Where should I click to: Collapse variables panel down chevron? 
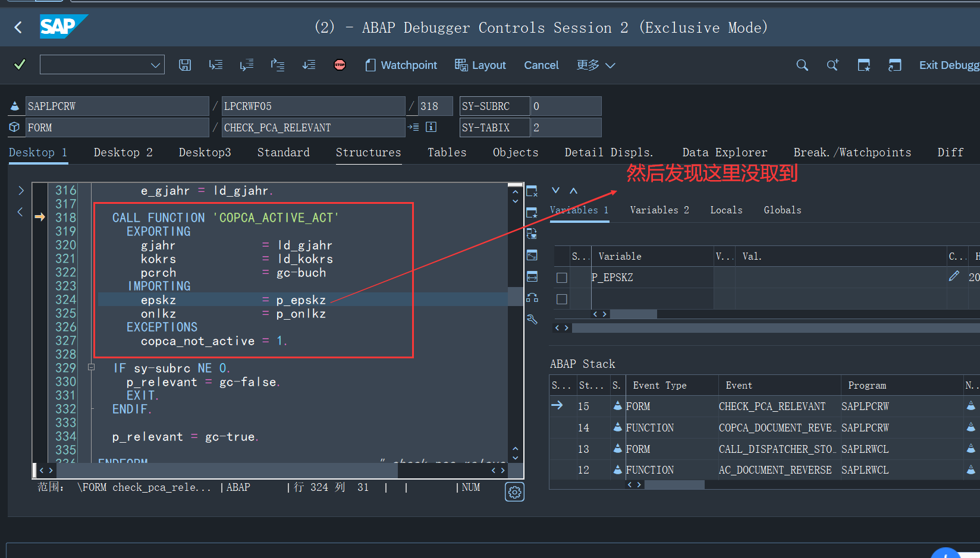pos(555,190)
